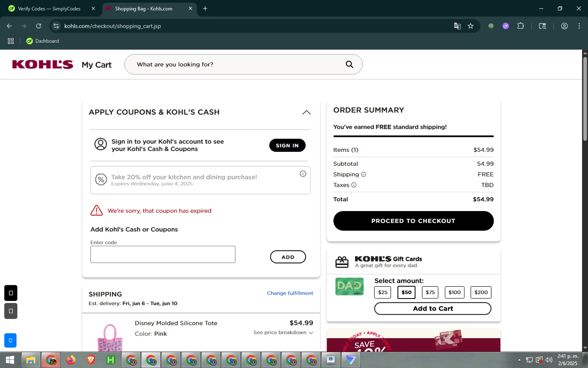
Task: Open Windows Start menu
Action: tap(10, 360)
